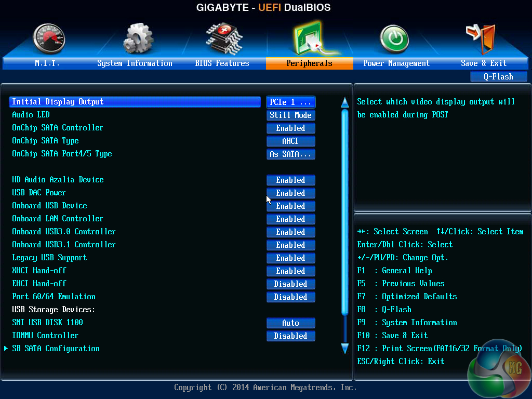Select the OnChip SATA Controller label
Image resolution: width=532 pixels, height=399 pixels.
pos(58,128)
